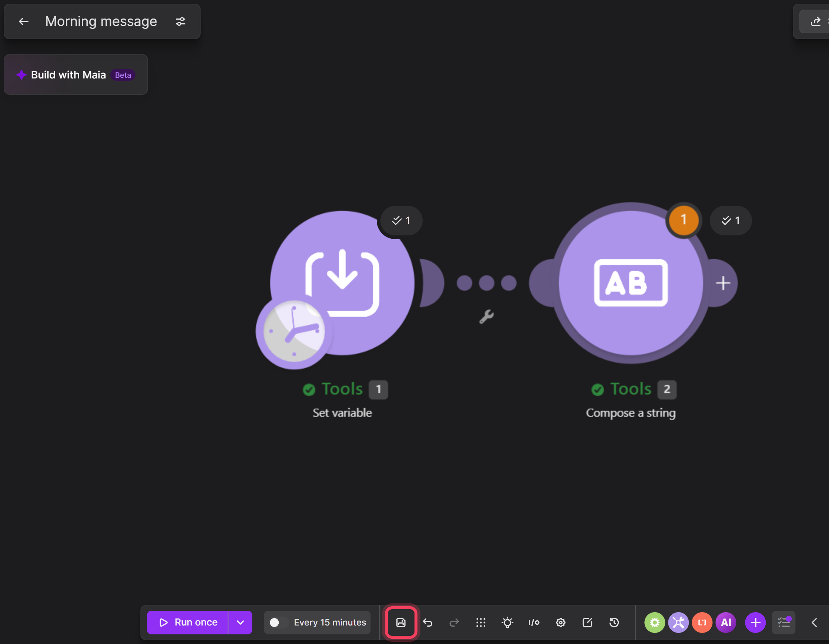The image size is (829, 644).
Task: Open the auto-align grid icon
Action: [x=480, y=623]
